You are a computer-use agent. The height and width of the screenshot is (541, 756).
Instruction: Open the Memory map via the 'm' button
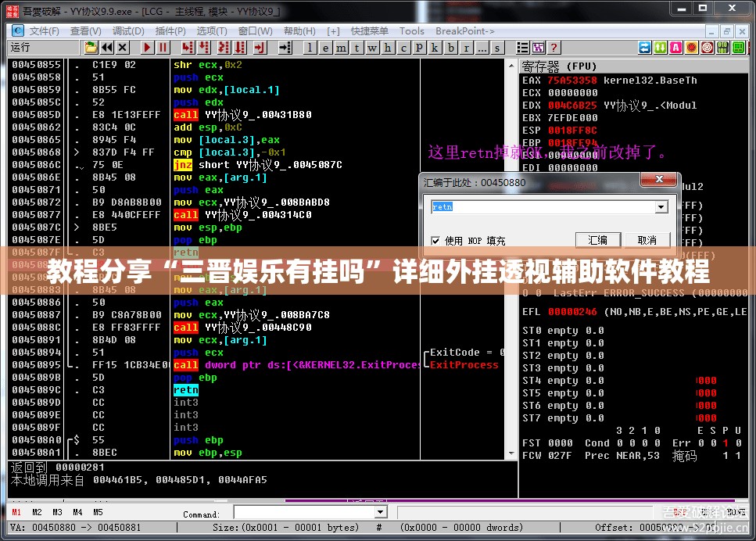click(x=341, y=47)
